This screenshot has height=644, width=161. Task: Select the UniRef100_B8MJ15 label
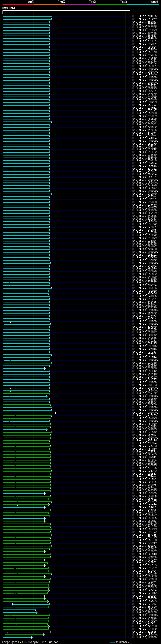[144, 537]
